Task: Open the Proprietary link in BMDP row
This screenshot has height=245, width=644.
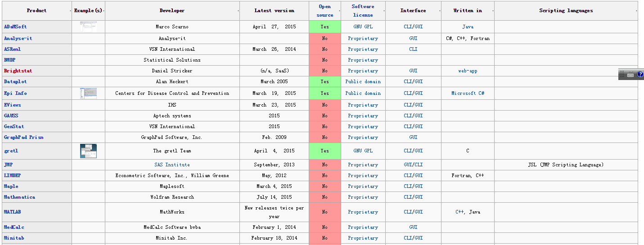Action: point(363,60)
